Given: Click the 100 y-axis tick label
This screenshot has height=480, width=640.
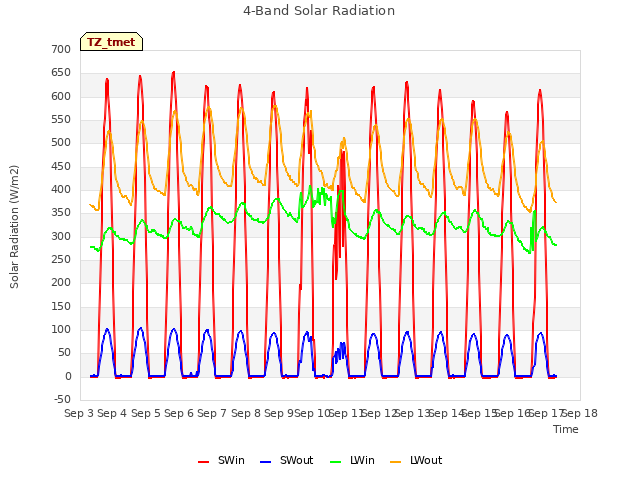Looking at the screenshot, I should tap(61, 329).
